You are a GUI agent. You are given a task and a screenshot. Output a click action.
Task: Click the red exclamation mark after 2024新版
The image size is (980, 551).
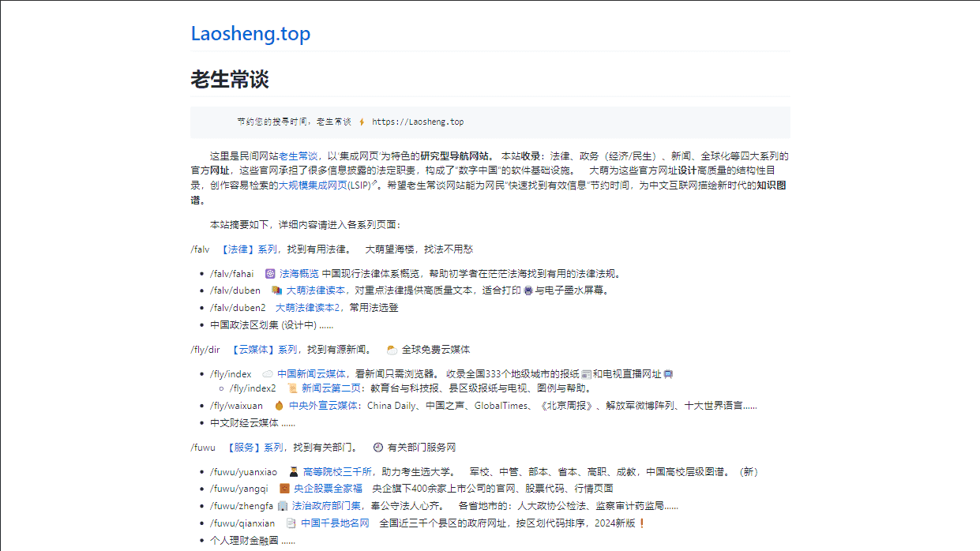pyautogui.click(x=642, y=523)
